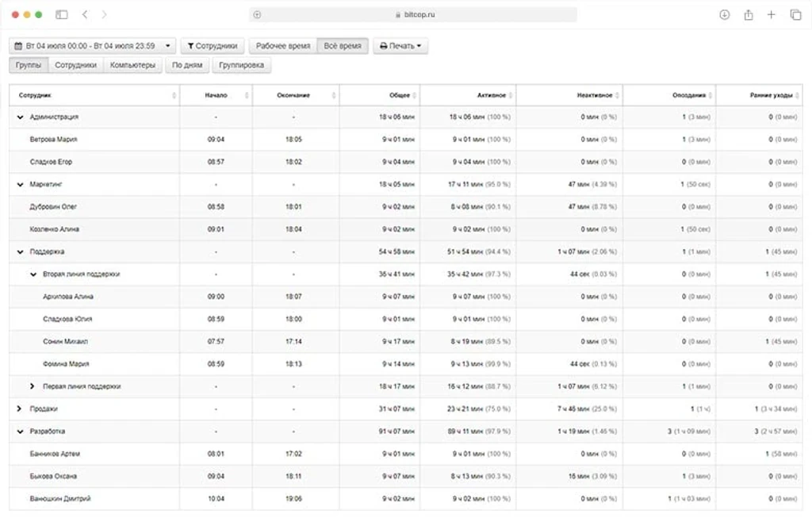Select employee Сладков Егор
The height and width of the screenshot is (522, 812).
coord(51,162)
